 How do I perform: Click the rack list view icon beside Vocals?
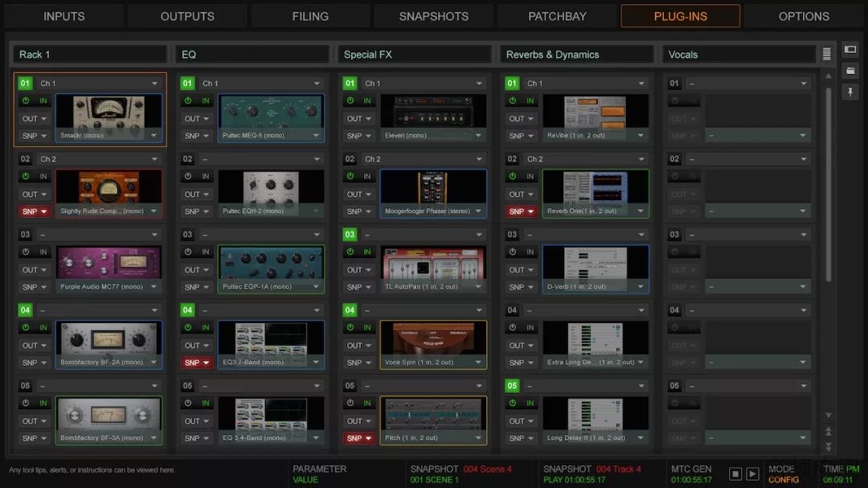click(x=826, y=53)
